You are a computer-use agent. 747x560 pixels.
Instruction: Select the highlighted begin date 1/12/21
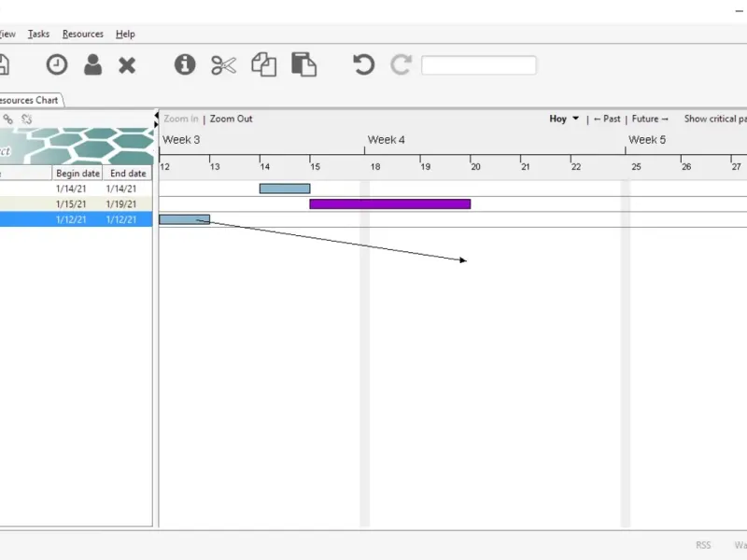click(x=71, y=219)
